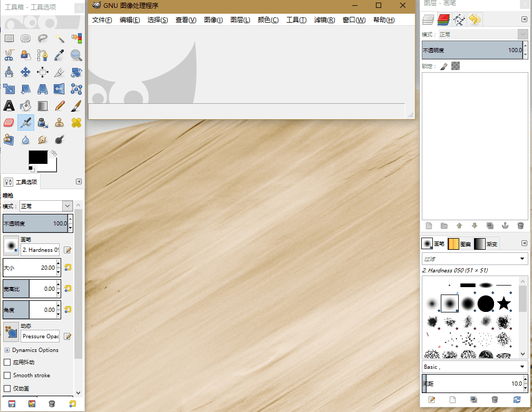The image size is (532, 412).
Task: Select the Select by Color tool
Action: [76, 38]
